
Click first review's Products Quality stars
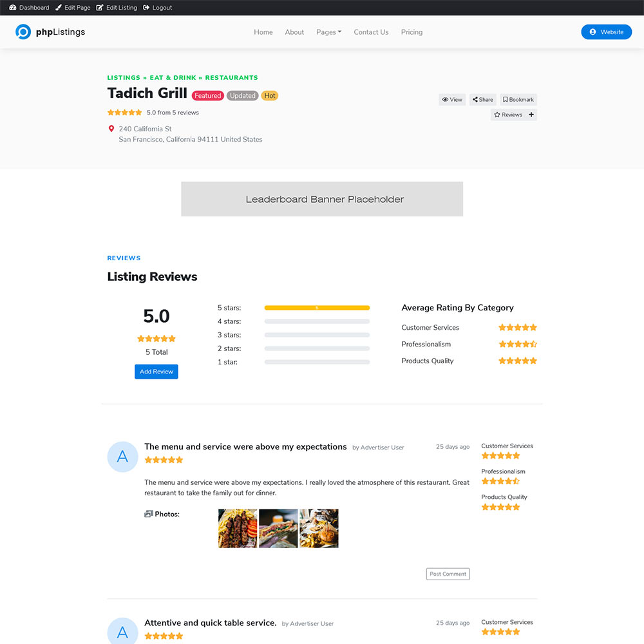[500, 507]
